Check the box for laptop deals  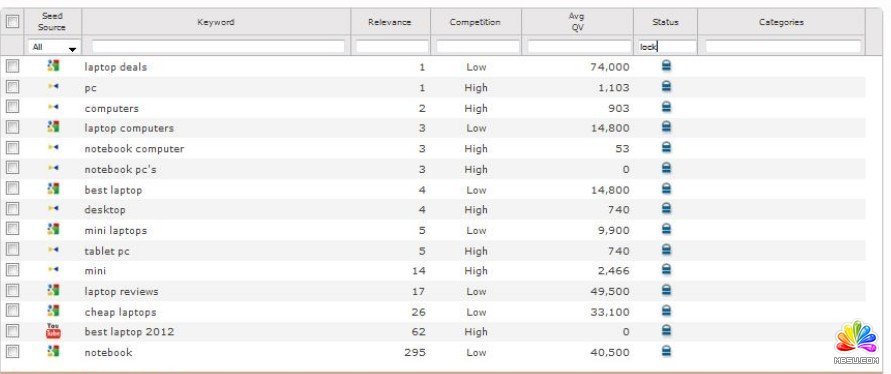(12, 67)
